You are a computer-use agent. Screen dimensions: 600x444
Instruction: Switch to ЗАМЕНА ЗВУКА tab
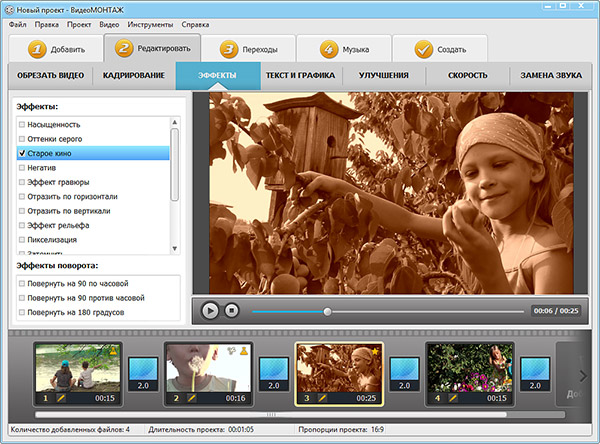point(551,75)
